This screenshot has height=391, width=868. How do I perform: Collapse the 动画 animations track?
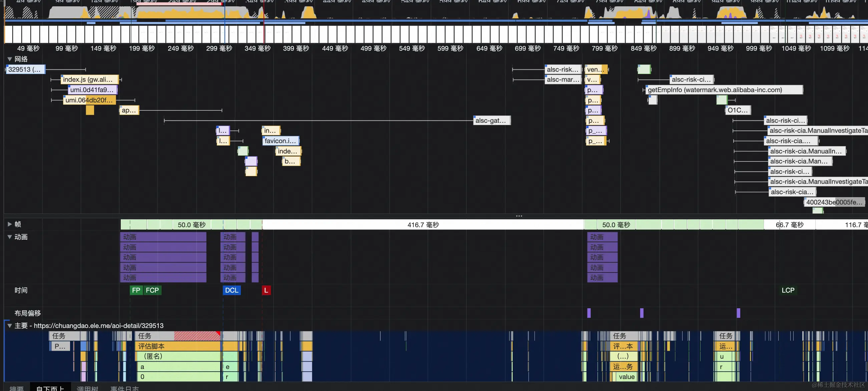coord(9,237)
